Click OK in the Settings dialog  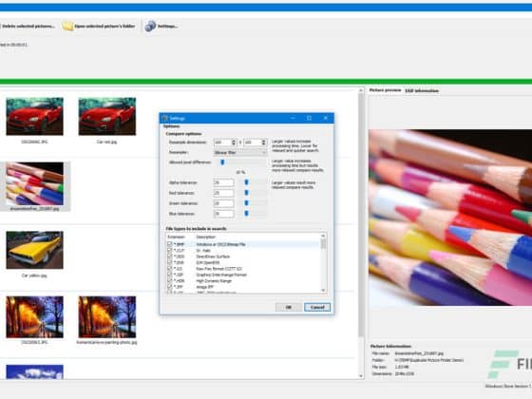point(289,307)
